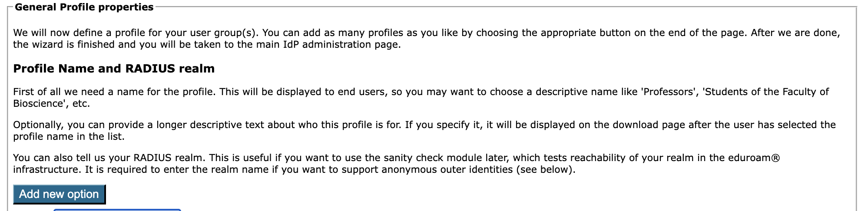Click the Add new option button

[59, 194]
